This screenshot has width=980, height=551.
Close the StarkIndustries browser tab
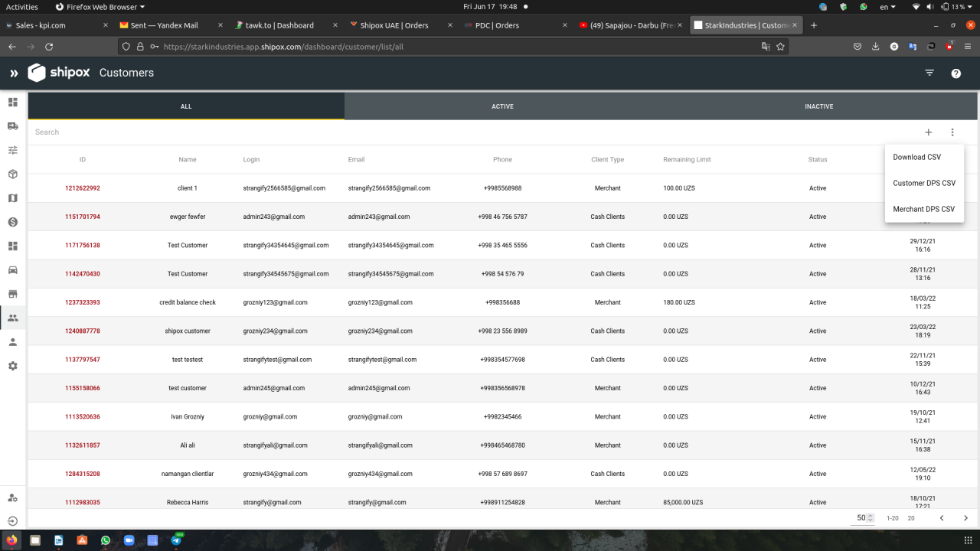coord(796,25)
